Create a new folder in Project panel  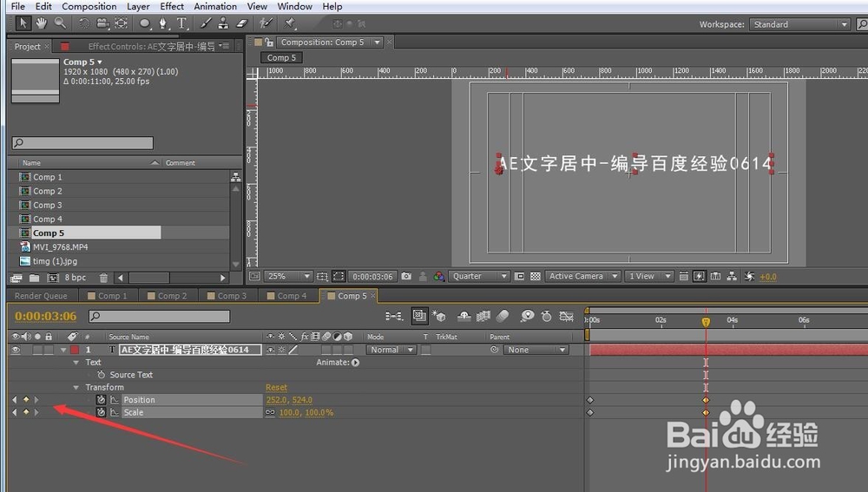pyautogui.click(x=35, y=278)
